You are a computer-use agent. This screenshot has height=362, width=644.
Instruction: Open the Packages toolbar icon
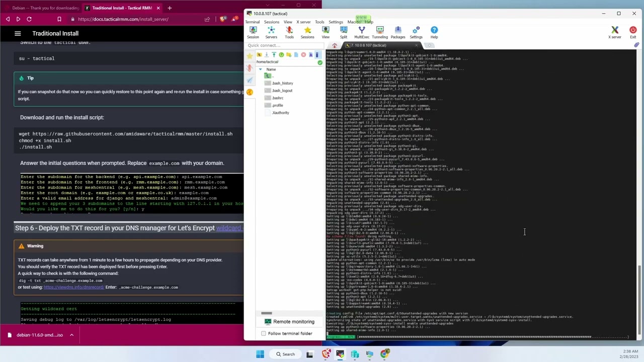[398, 33]
